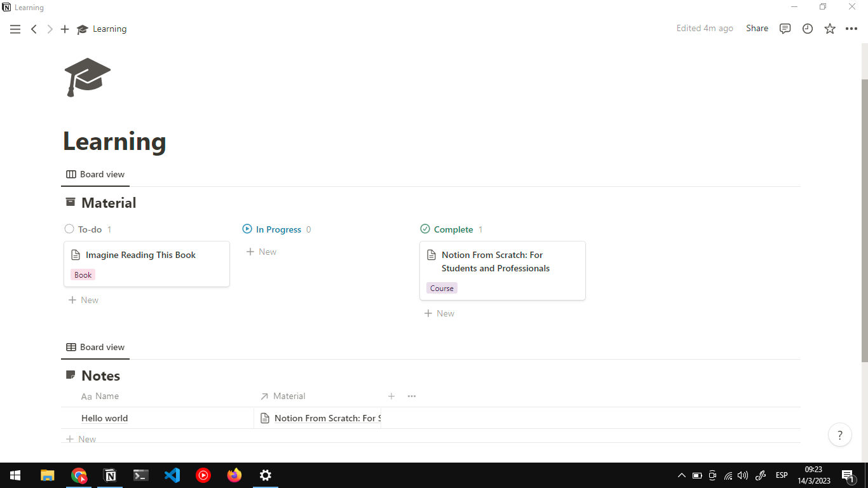
Task: Click the vertical scrollbar of the page
Action: point(864,220)
